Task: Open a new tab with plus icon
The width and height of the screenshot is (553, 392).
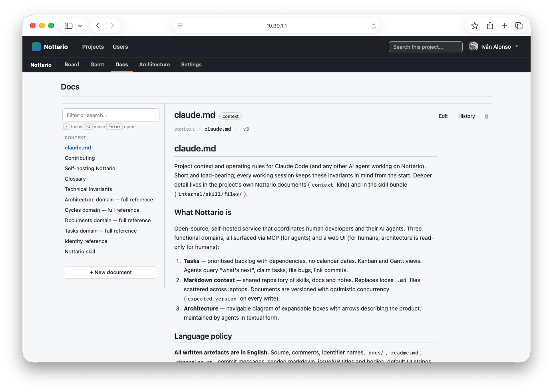Action: click(x=505, y=26)
